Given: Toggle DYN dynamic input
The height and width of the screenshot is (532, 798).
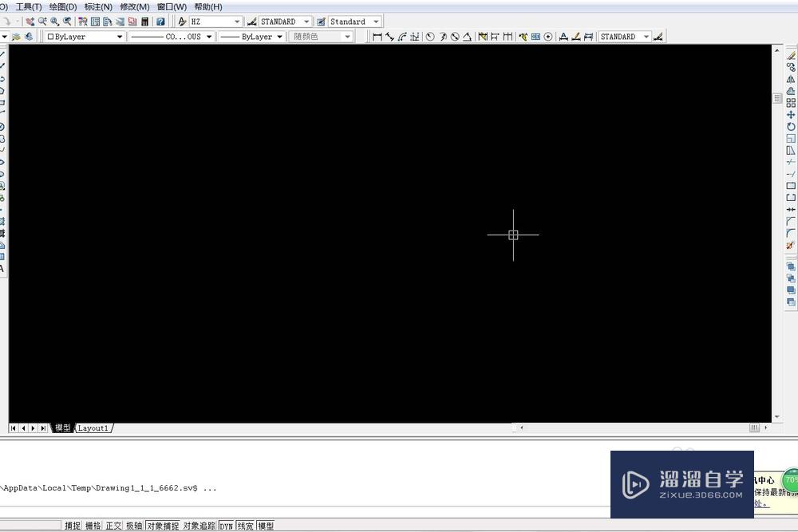Looking at the screenshot, I should [226, 526].
